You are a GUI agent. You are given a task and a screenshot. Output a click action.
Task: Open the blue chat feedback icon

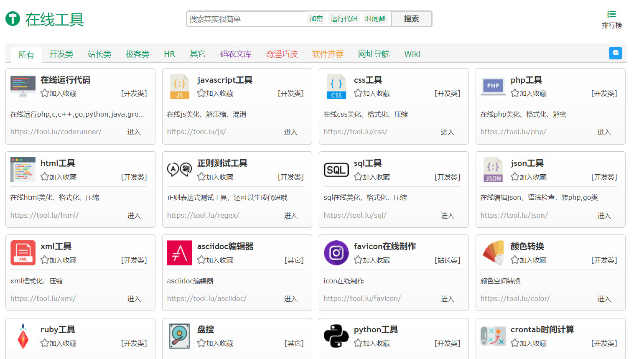click(x=615, y=53)
